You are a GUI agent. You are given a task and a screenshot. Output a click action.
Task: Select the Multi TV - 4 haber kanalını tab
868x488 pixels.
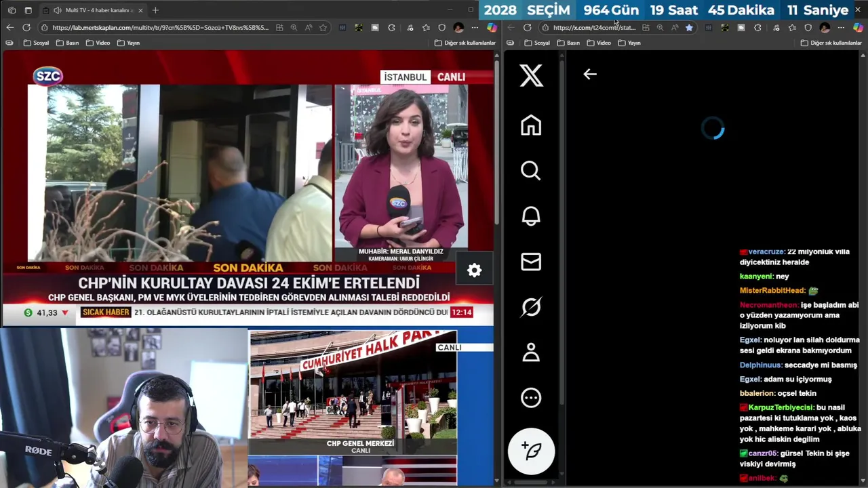92,10
